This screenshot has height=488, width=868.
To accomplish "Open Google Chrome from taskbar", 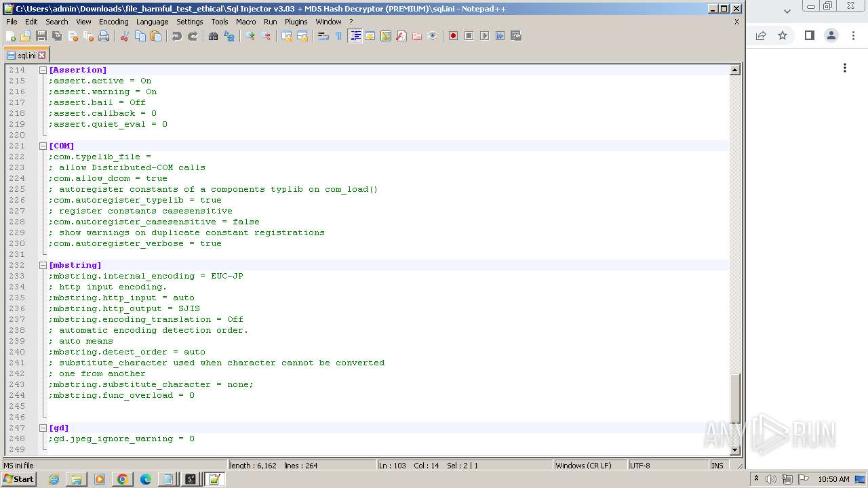I will [x=122, y=479].
